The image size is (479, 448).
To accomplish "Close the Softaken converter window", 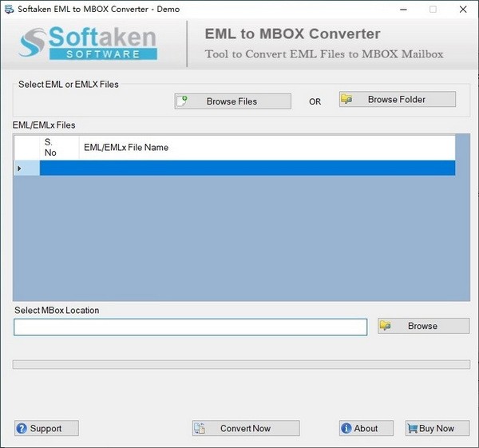I will click(x=463, y=10).
